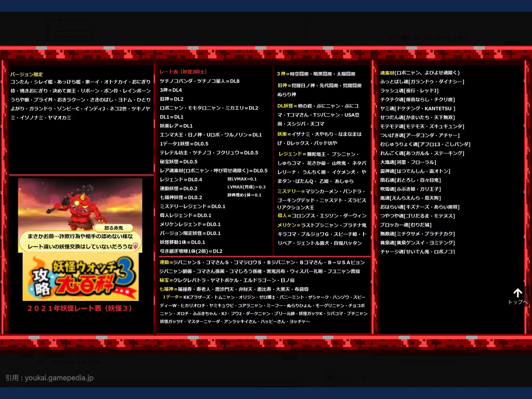Screen dimensions: 532x399
Task: Click the 嵐魂[えんらえんら・烏天狗] line
Action: (x=410, y=198)
